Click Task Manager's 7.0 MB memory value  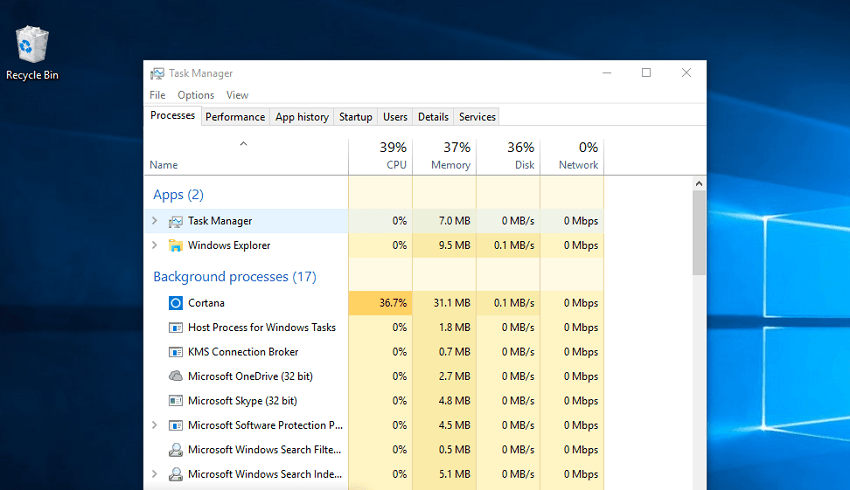point(454,221)
